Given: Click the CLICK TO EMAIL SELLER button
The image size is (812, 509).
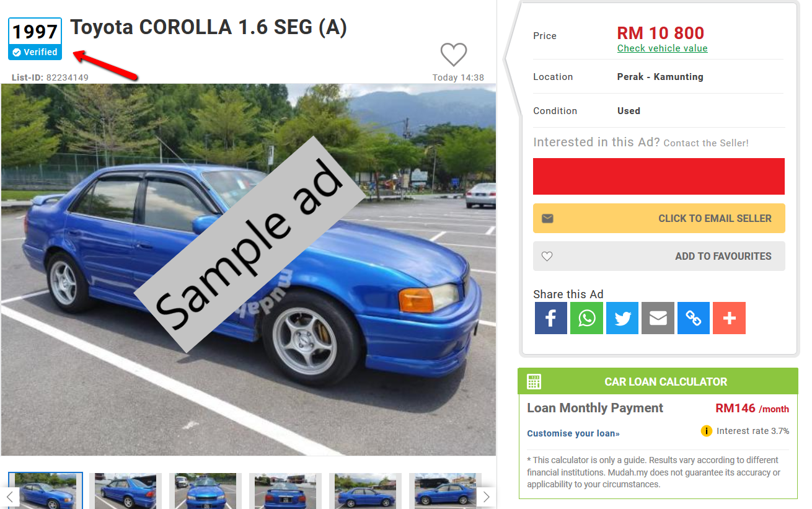Looking at the screenshot, I should [659, 218].
